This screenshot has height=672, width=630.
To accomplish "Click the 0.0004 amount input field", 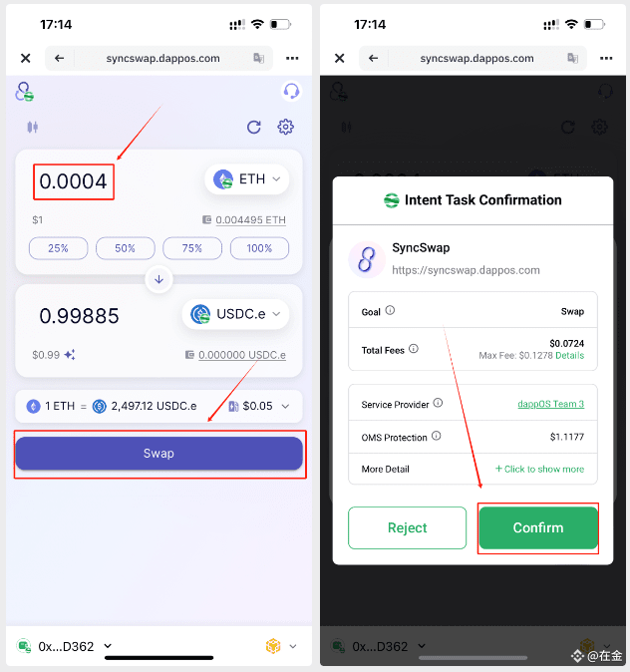I will click(x=74, y=181).
